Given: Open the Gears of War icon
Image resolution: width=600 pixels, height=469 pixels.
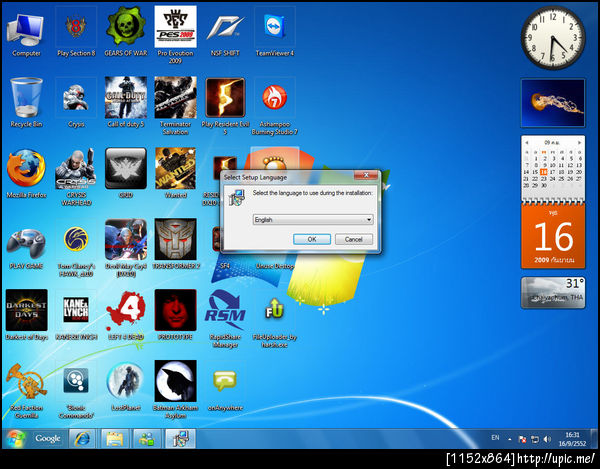Looking at the screenshot, I should click(x=126, y=31).
